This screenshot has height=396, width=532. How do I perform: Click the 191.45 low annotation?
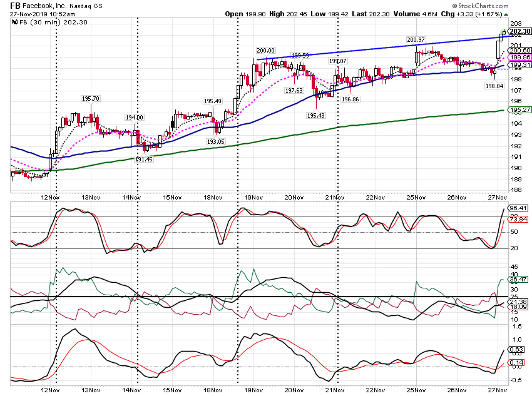coord(144,159)
